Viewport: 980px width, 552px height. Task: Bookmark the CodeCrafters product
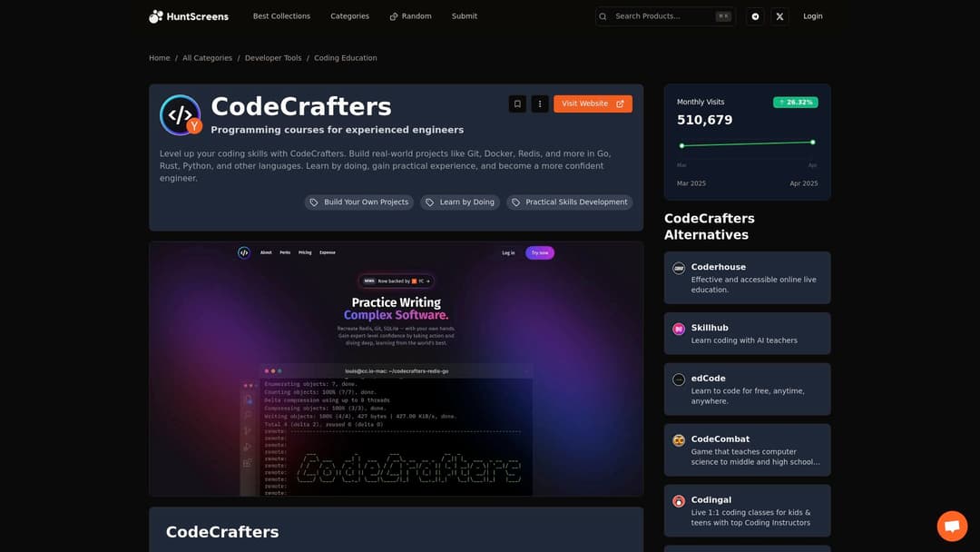point(517,103)
